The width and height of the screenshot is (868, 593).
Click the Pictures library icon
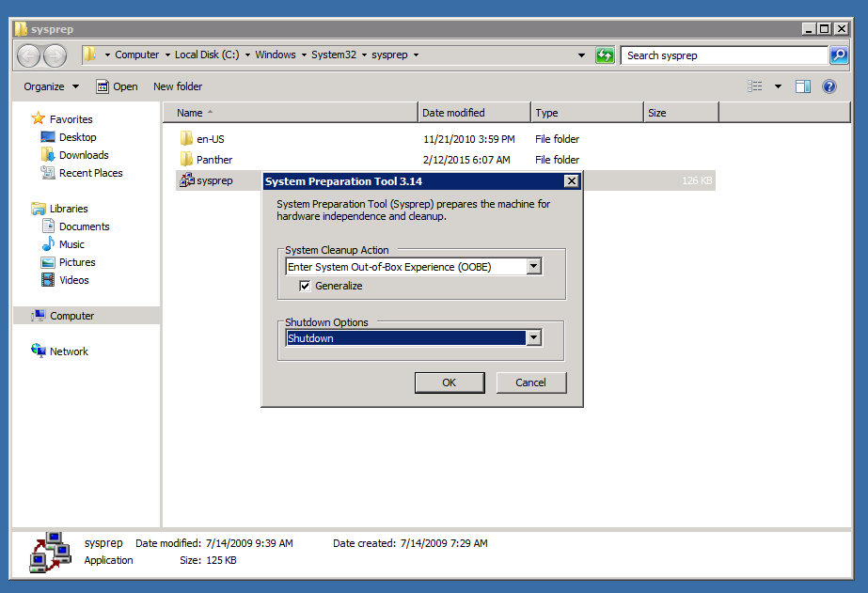coord(48,261)
